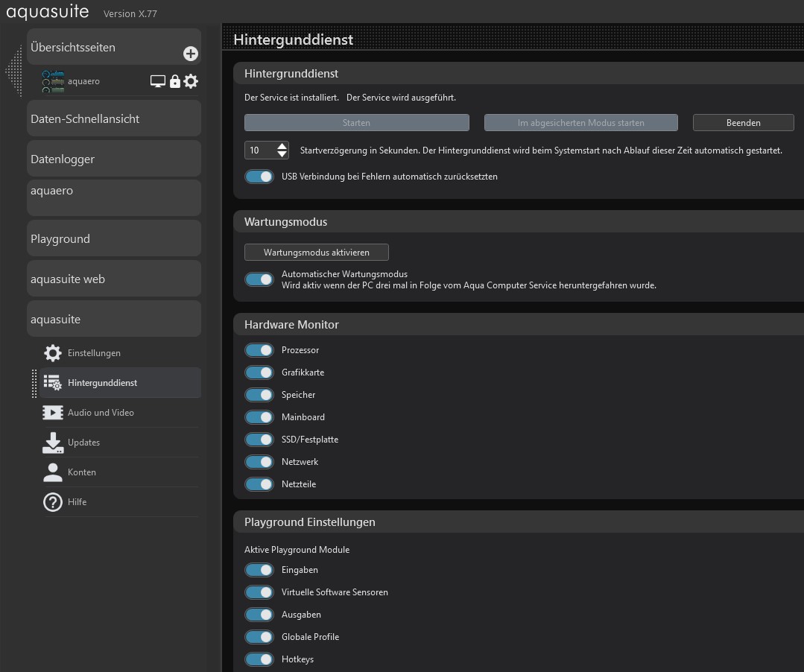Image resolution: width=804 pixels, height=672 pixels.
Task: Click Wartungsmodus aktivieren button
Action: pyautogui.click(x=316, y=253)
